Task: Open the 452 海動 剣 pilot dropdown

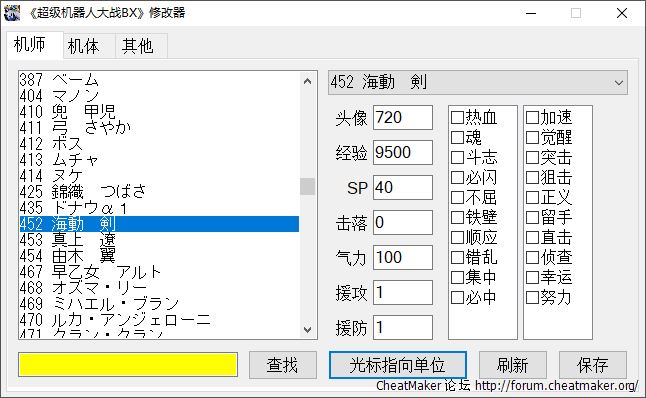Action: [478, 82]
